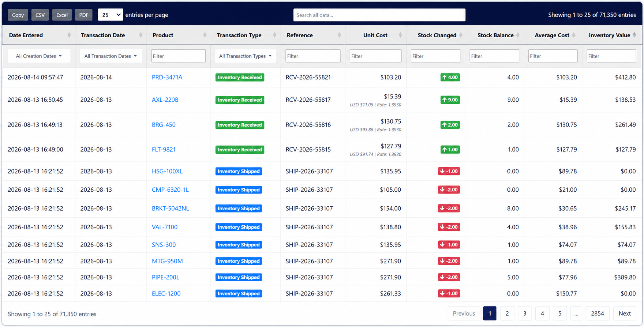
Task: Sort by Transaction Type column arrows
Action: click(x=274, y=35)
